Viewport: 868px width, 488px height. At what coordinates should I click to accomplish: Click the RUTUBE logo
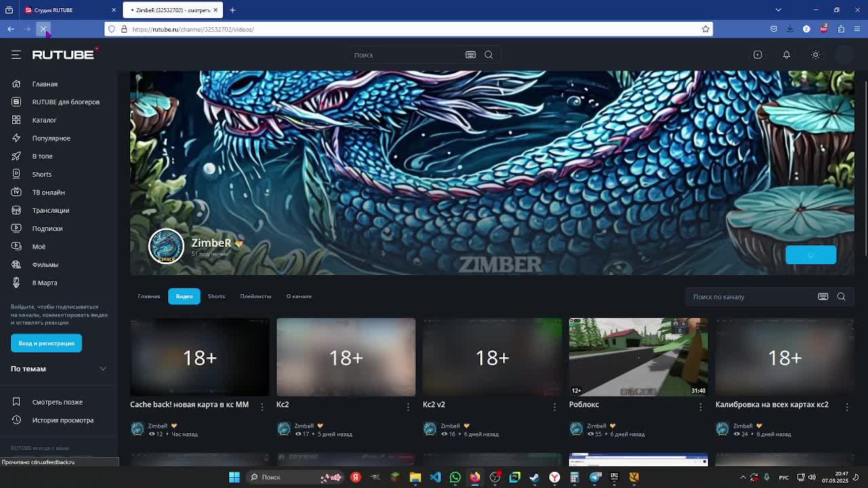[64, 54]
